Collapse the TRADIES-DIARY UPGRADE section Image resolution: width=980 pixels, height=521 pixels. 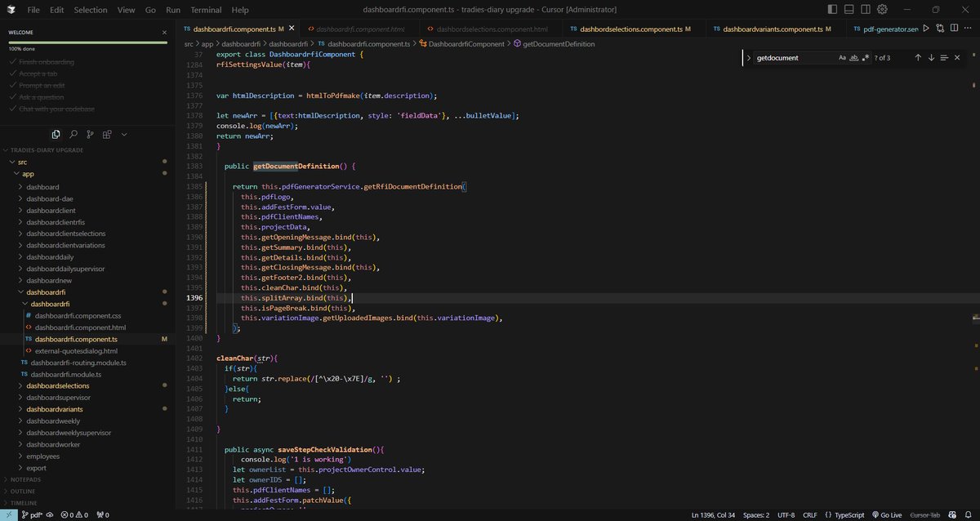coord(47,150)
